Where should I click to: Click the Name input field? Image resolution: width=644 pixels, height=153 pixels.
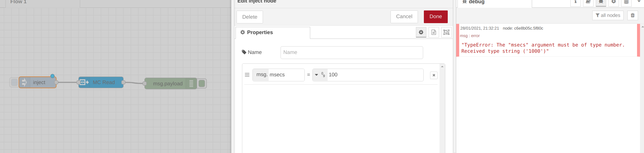[351, 52]
